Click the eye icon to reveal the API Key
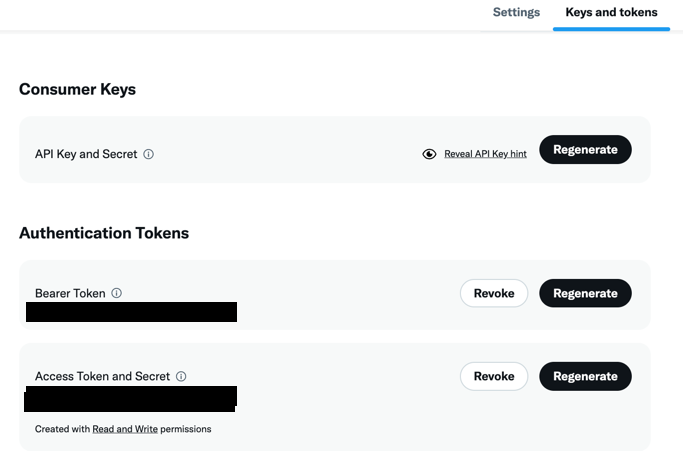Image resolution: width=683 pixels, height=451 pixels. pyautogui.click(x=429, y=154)
